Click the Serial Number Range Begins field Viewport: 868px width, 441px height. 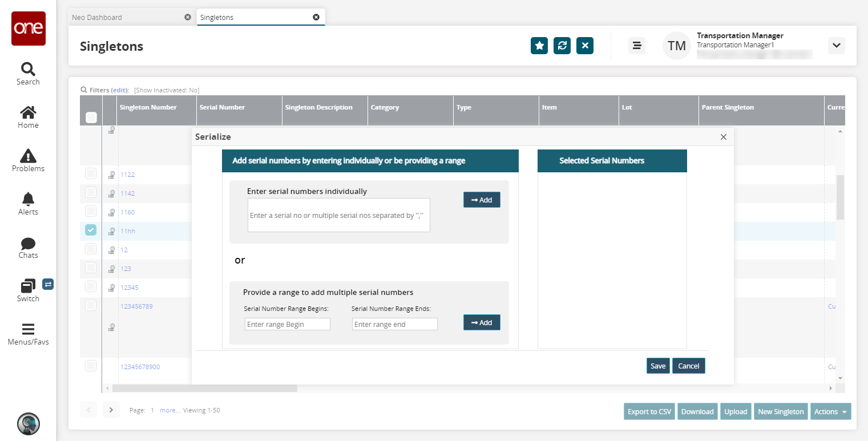click(288, 324)
